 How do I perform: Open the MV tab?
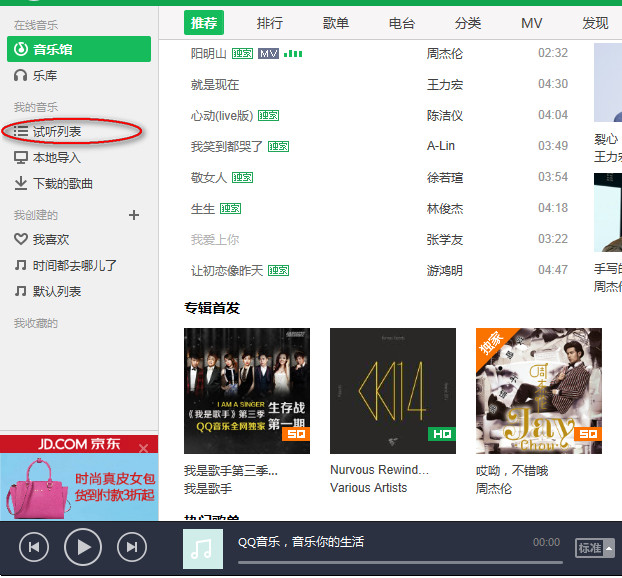[x=532, y=23]
